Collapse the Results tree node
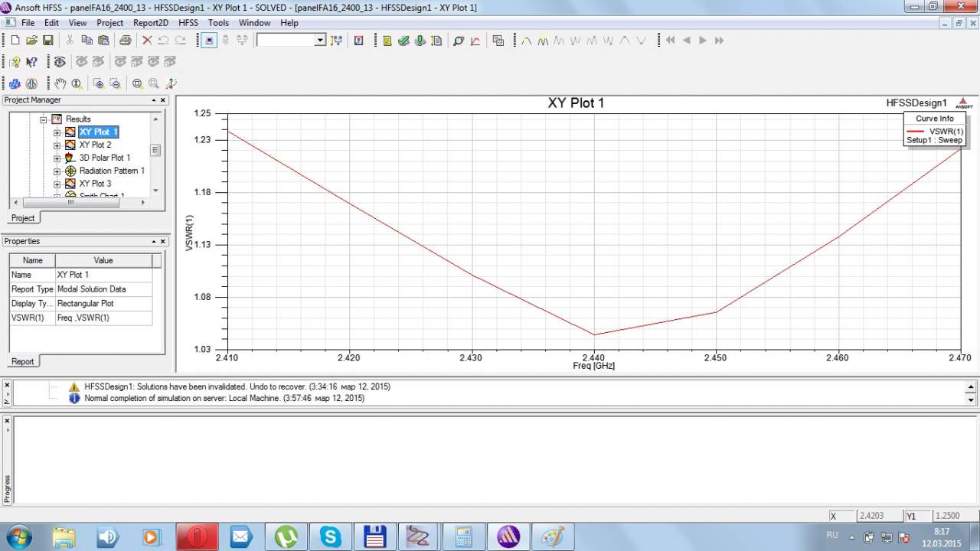This screenshot has height=551, width=980. click(x=44, y=119)
